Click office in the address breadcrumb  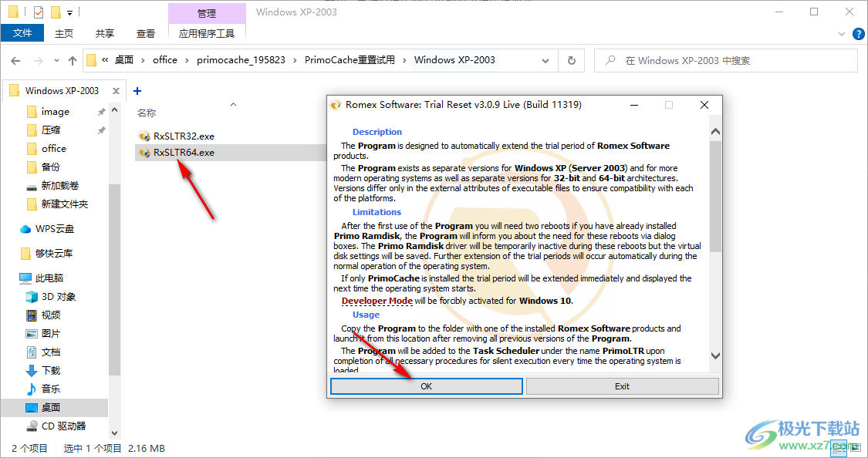point(165,59)
